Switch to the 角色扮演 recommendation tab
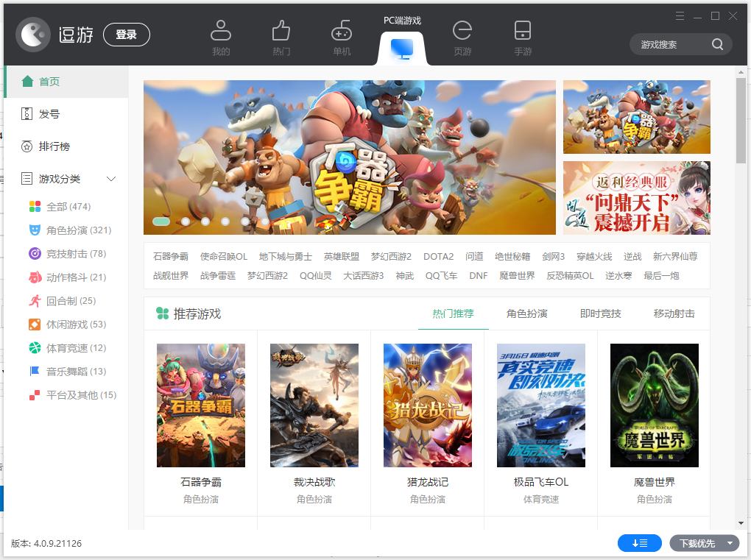The image size is (751, 560). coord(527,313)
